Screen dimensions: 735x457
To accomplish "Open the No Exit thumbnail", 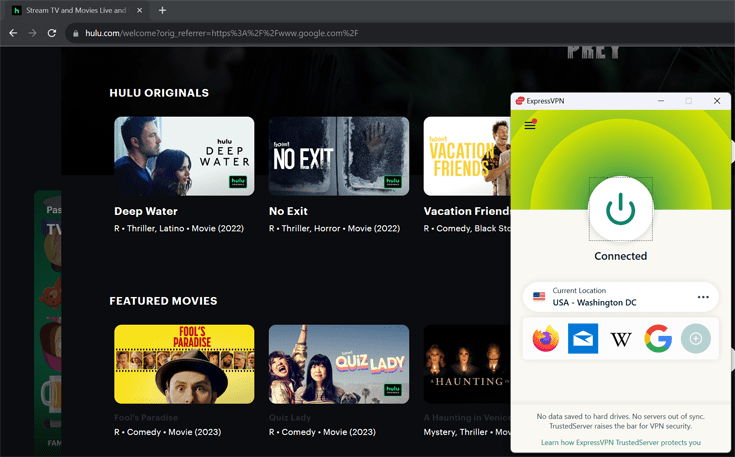I will (x=339, y=156).
